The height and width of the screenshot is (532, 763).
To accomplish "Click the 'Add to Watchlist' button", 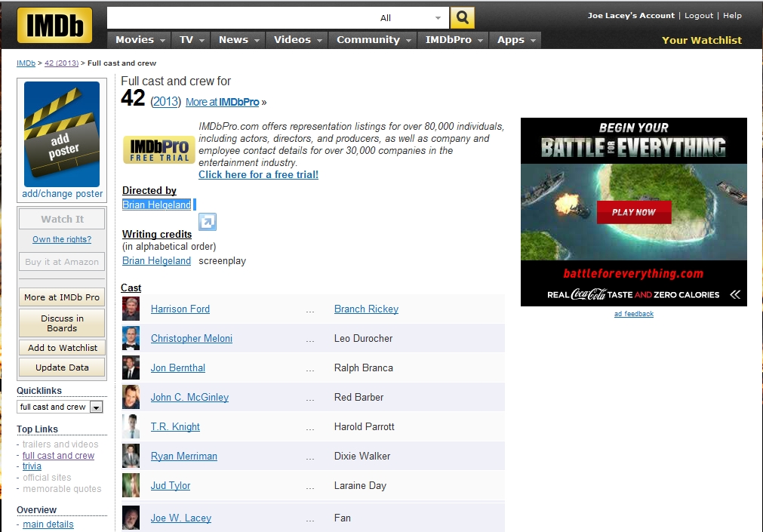I will tap(62, 348).
